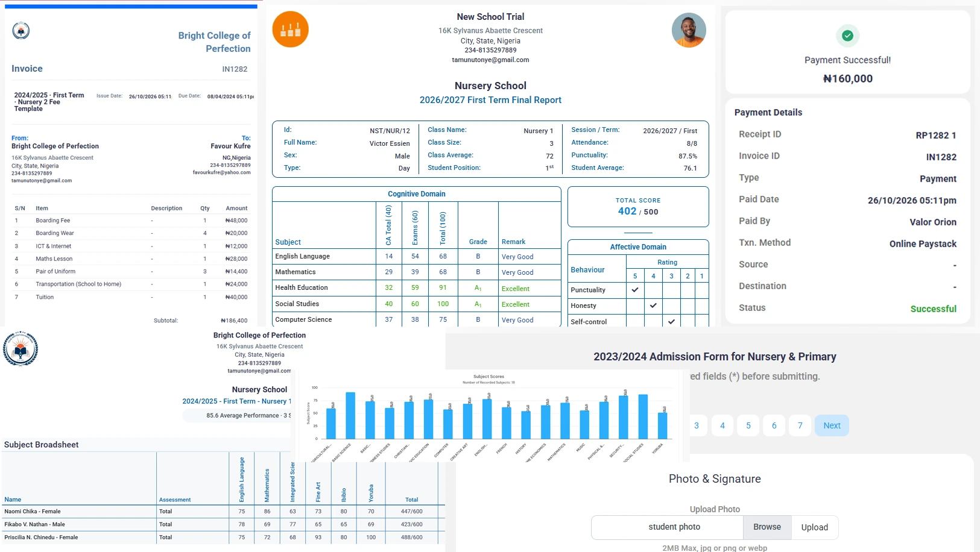Click the Browse button for student photo
This screenshot has width=980, height=552.
(767, 527)
